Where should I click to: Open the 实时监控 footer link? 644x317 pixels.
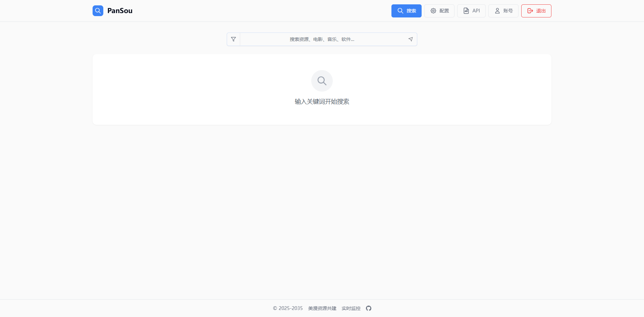point(351,308)
